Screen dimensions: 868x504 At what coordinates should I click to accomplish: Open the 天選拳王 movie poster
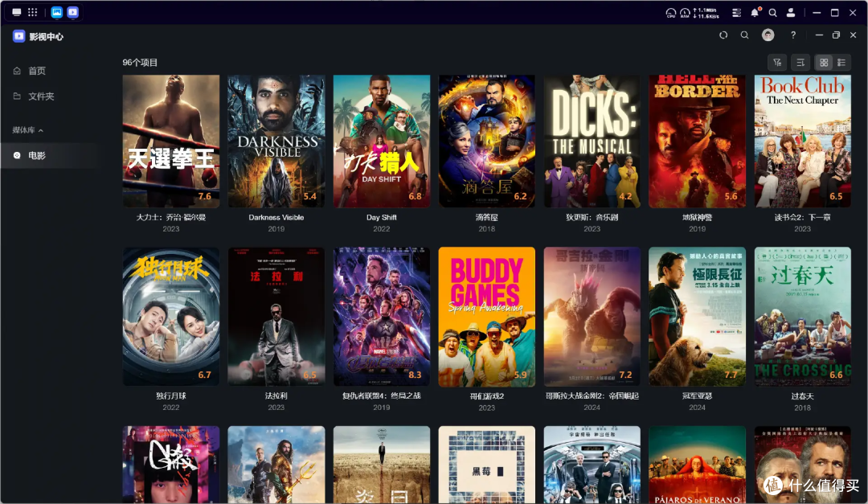171,141
